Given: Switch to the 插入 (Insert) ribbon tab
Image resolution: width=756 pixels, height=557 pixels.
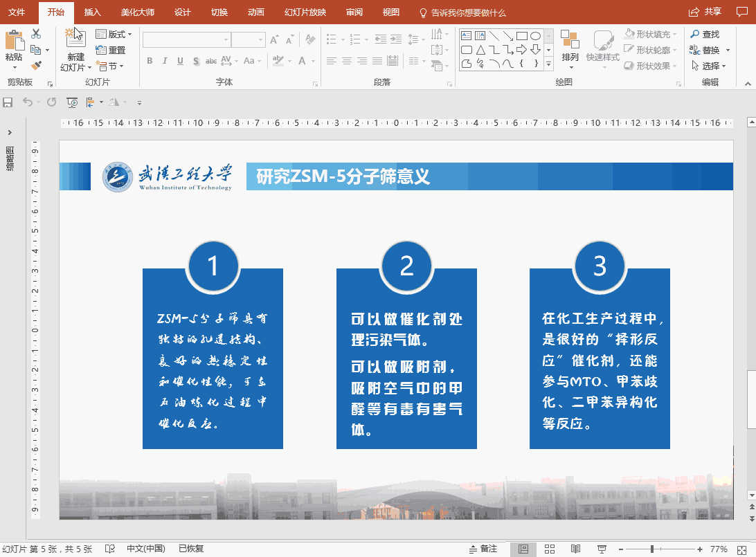Looking at the screenshot, I should pos(92,12).
